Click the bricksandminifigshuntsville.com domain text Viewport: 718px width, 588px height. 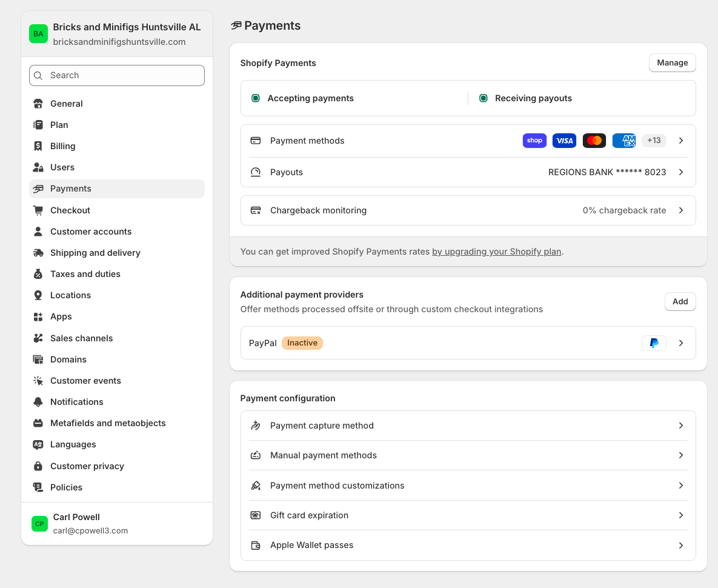tap(119, 42)
